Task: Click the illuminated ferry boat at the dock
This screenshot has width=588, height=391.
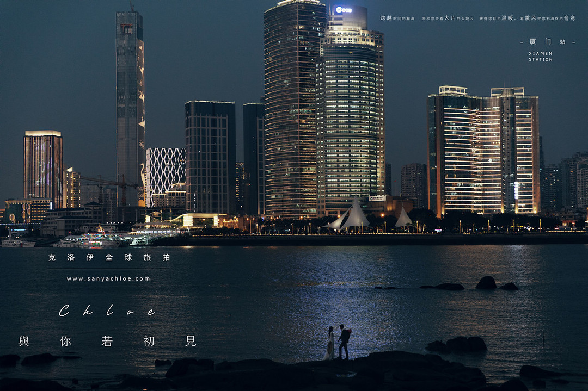Action: pos(93,238)
